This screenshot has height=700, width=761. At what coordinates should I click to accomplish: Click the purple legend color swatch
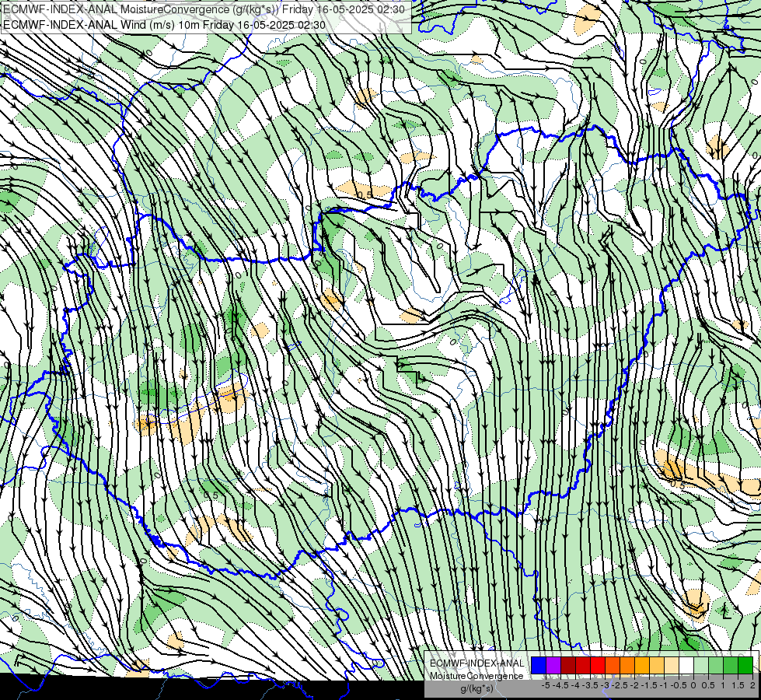click(553, 665)
